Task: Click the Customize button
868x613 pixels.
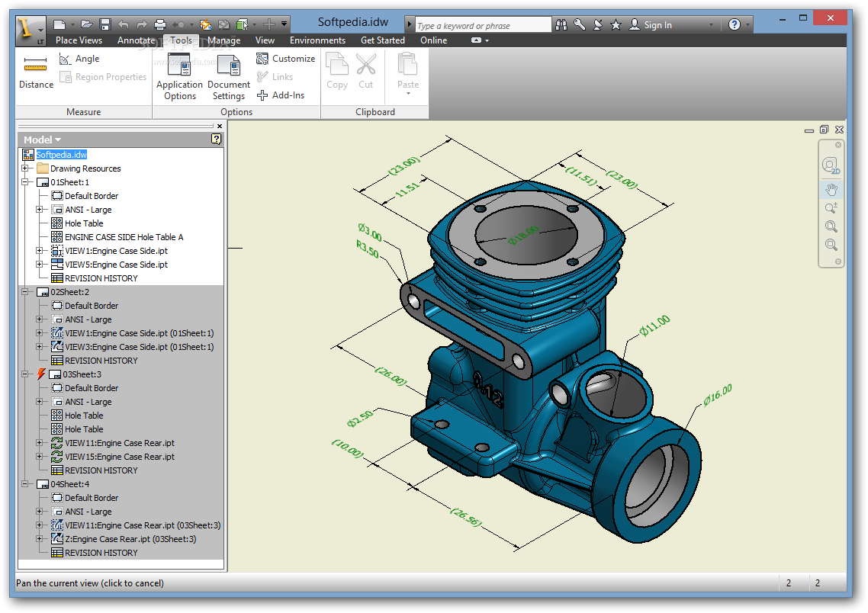Action: [285, 59]
